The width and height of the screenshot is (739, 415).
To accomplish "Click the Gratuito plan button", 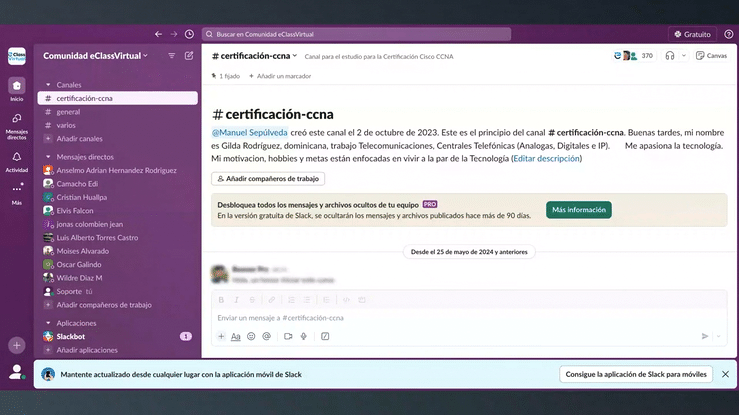I will click(x=692, y=34).
